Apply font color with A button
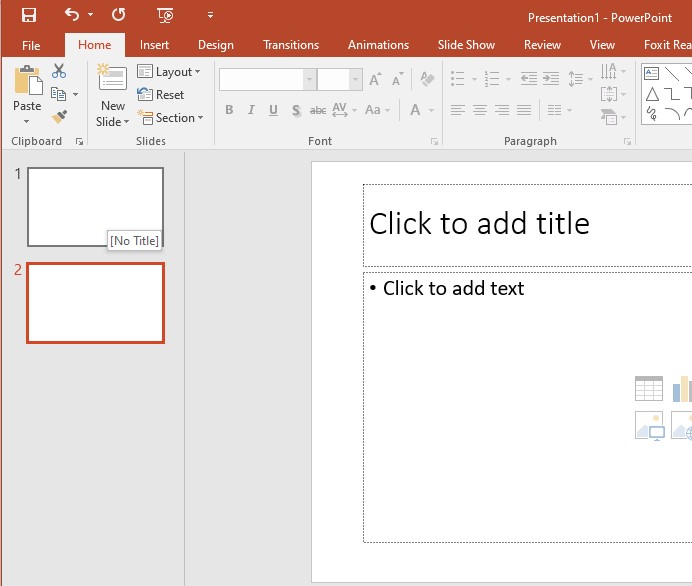This screenshot has width=692, height=586. pyautogui.click(x=415, y=110)
